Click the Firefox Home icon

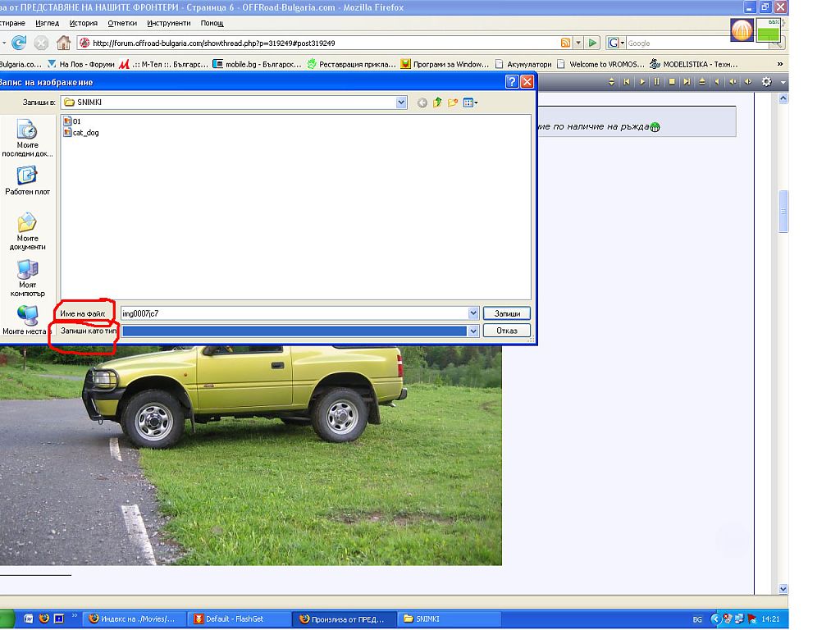pos(63,43)
